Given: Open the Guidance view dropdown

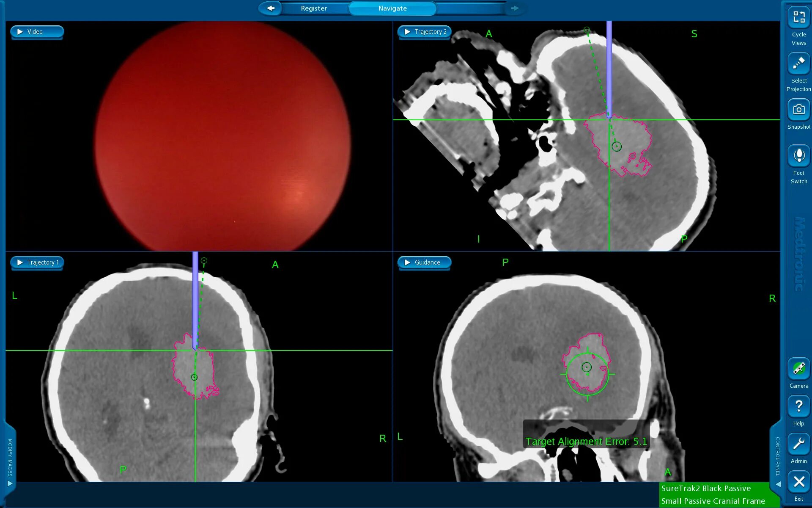Looking at the screenshot, I should tap(424, 262).
